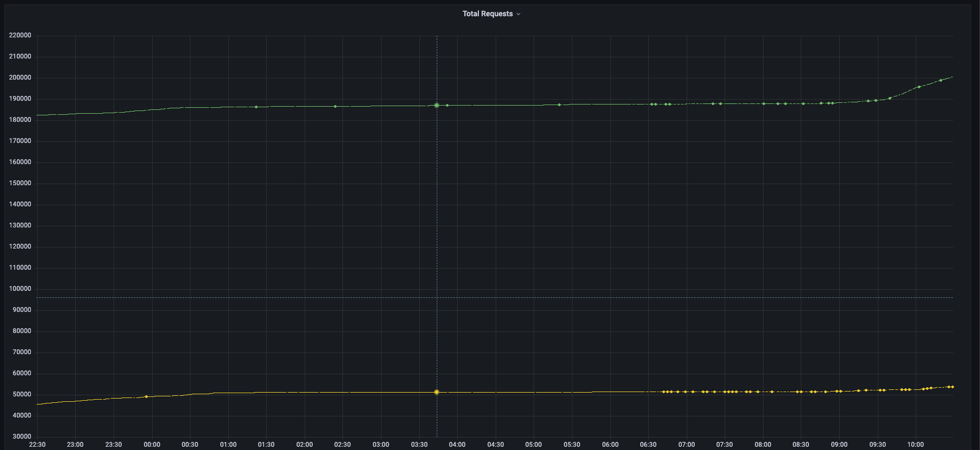Click the 03:00 time axis label

click(381, 445)
